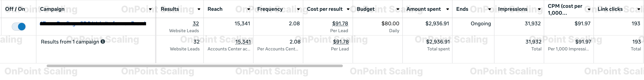The image size is (644, 80).
Task: Click the 15,341 reach value in summary row
Action: [x=243, y=42]
